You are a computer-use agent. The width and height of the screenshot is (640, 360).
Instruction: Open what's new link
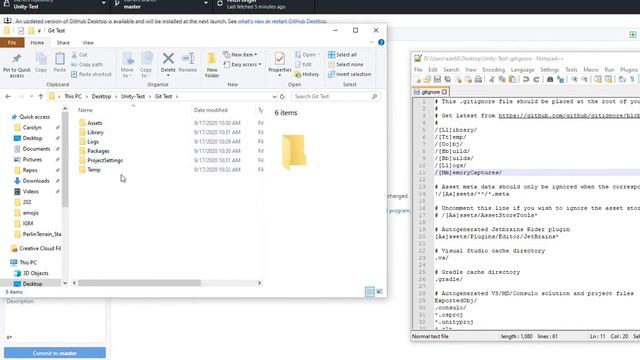pos(251,21)
